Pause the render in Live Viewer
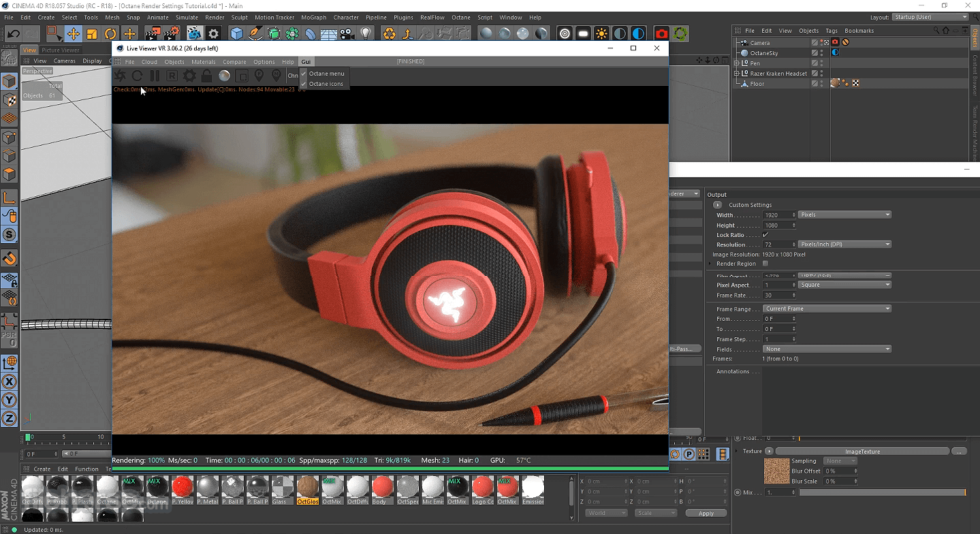Image resolution: width=980 pixels, height=534 pixels. coord(155,76)
